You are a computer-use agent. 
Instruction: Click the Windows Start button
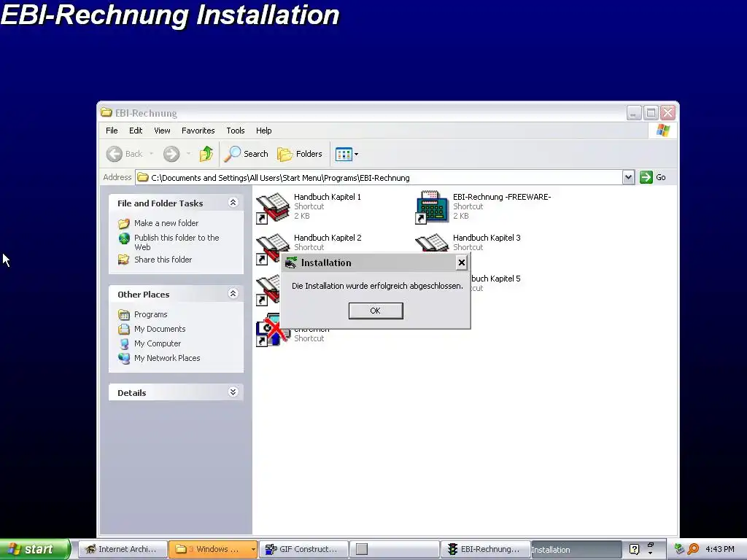coord(35,549)
